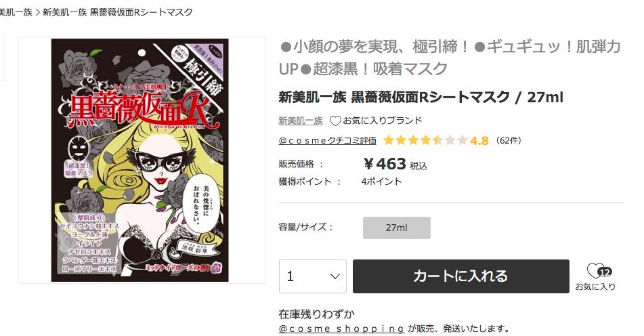Click the chevron arrow in quantity selector

(335, 276)
